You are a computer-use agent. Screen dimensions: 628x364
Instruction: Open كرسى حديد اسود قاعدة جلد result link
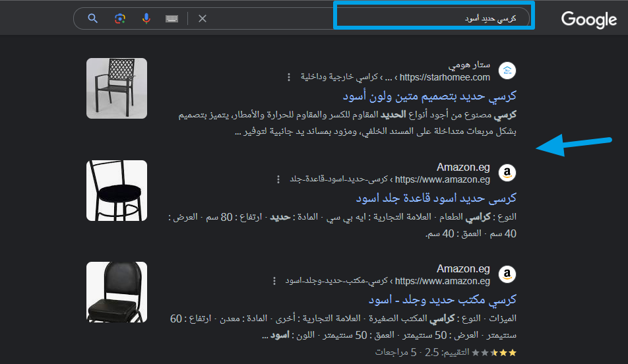tap(436, 198)
